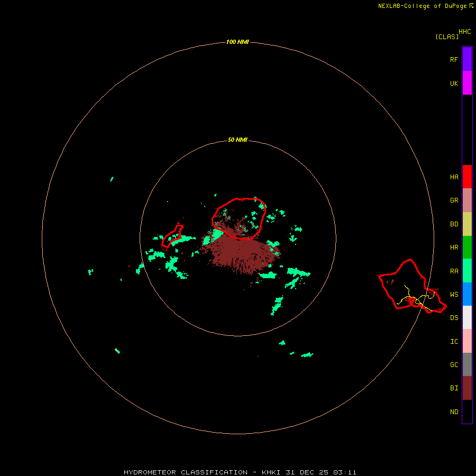Click the Hydrometeor Classification KHKI title text
The width and height of the screenshot is (476, 476).
coord(240,472)
